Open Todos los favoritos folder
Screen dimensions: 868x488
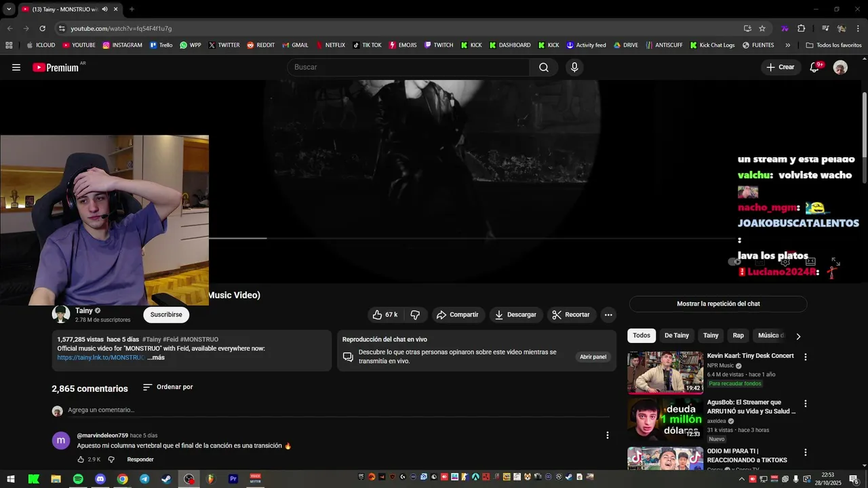(833, 45)
